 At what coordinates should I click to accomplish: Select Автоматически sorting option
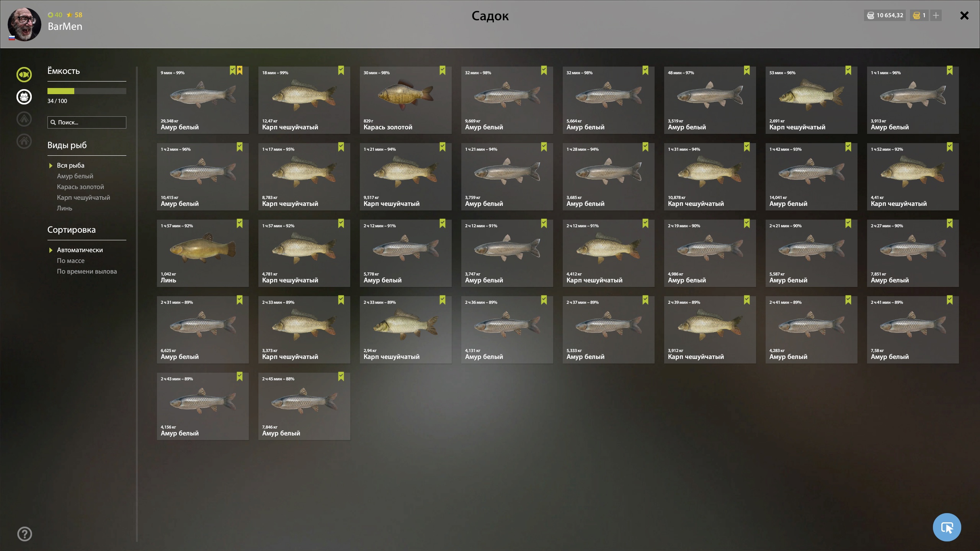[80, 250]
